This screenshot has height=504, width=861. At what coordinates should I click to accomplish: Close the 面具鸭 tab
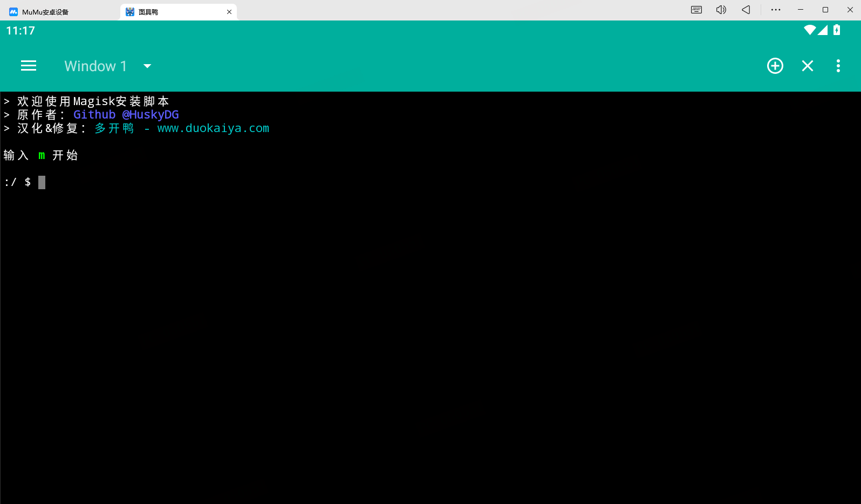[x=229, y=12]
